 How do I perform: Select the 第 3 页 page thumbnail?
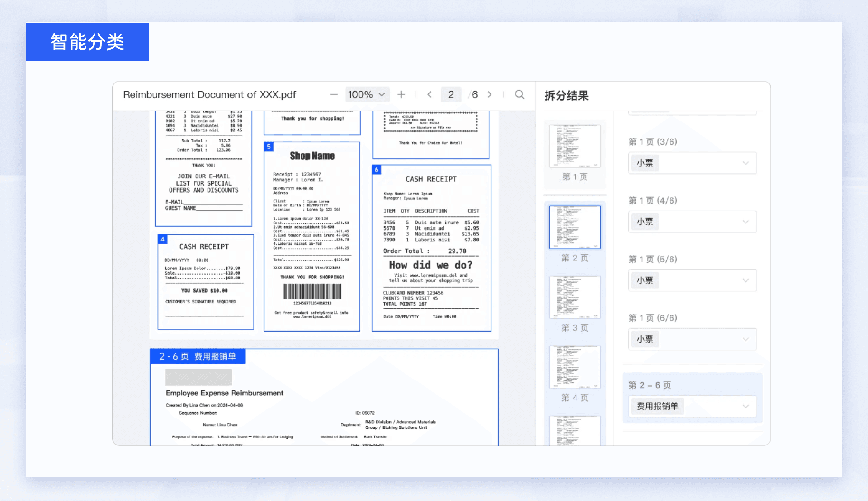tap(575, 297)
